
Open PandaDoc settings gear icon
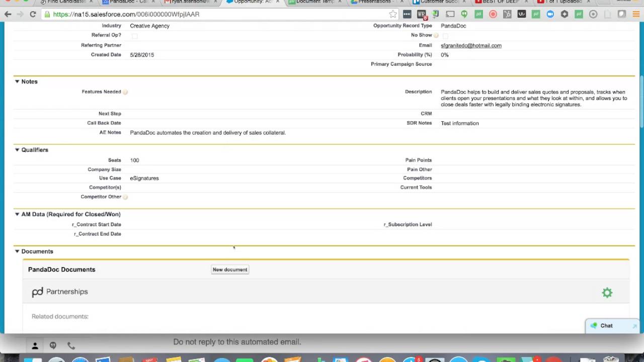[x=607, y=293]
